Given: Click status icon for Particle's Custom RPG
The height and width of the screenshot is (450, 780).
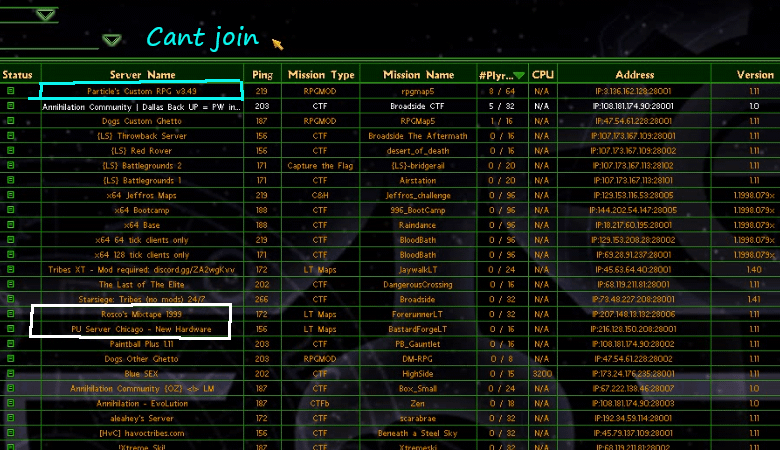Looking at the screenshot, I should 10,91.
